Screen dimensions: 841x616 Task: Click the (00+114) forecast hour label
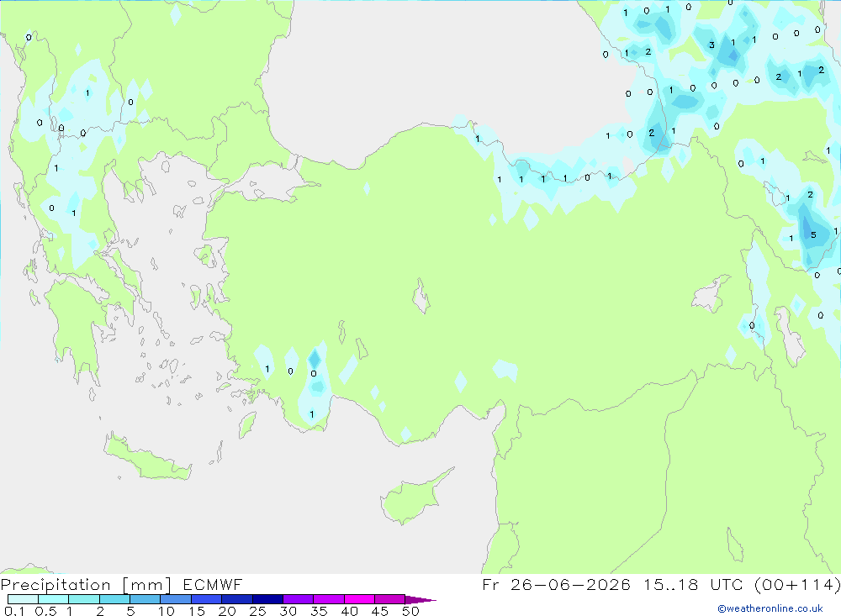pos(797,585)
